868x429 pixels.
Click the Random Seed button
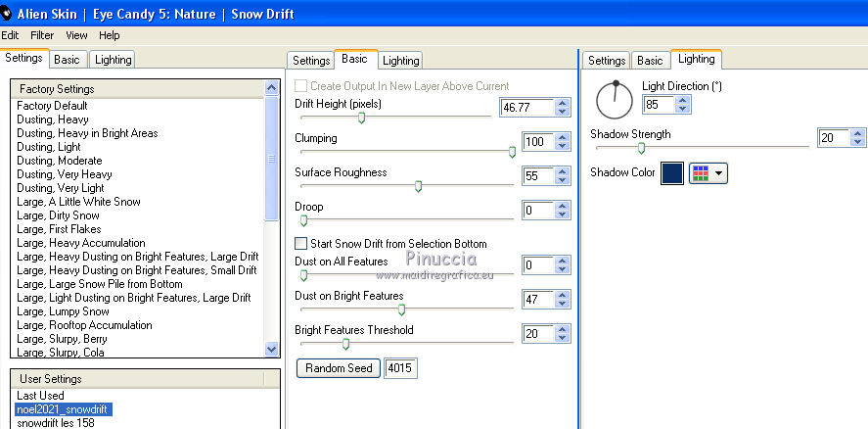(339, 368)
